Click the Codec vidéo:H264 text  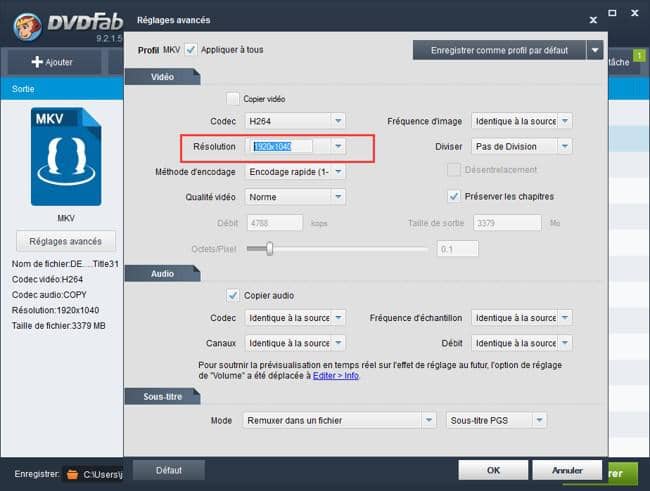coord(47,279)
